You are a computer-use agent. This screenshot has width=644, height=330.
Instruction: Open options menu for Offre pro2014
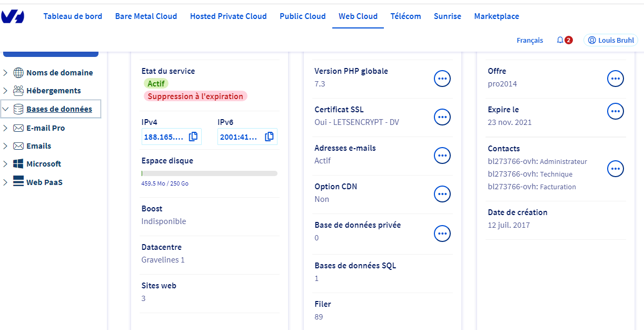click(616, 79)
